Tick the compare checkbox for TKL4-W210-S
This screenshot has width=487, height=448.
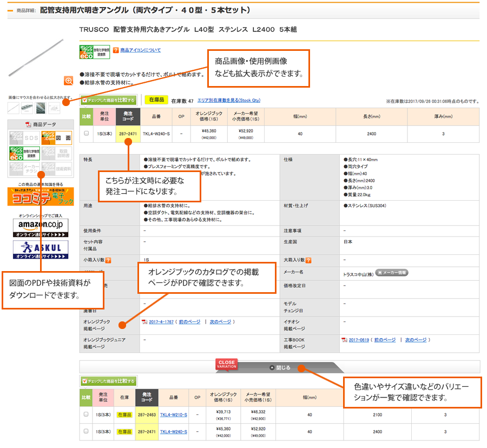pos(86,414)
